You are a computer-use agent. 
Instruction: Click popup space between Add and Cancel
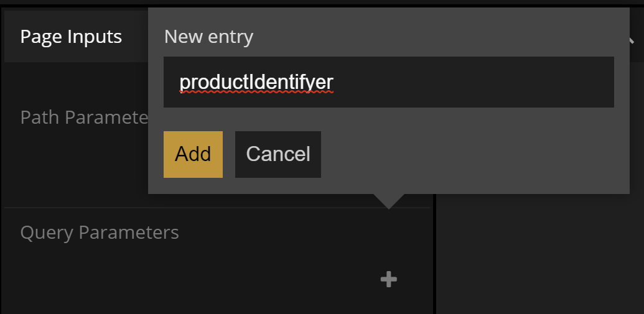(x=229, y=154)
